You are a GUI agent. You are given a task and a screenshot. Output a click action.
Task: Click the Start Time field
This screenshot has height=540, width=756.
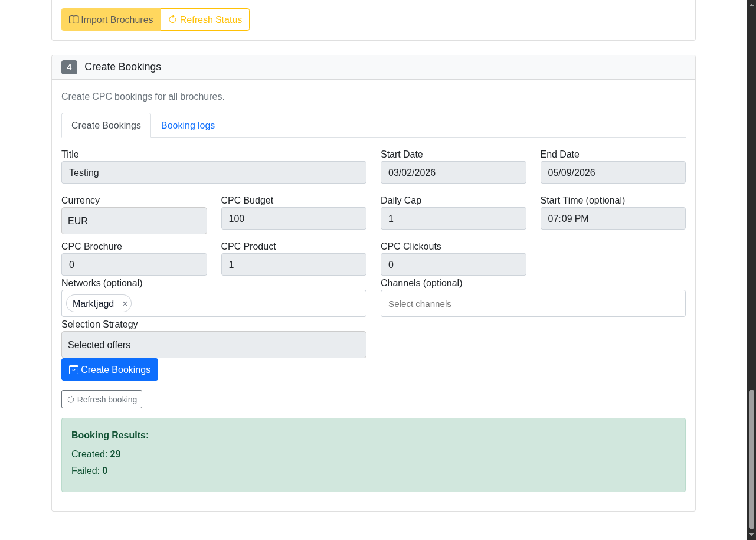click(x=613, y=218)
